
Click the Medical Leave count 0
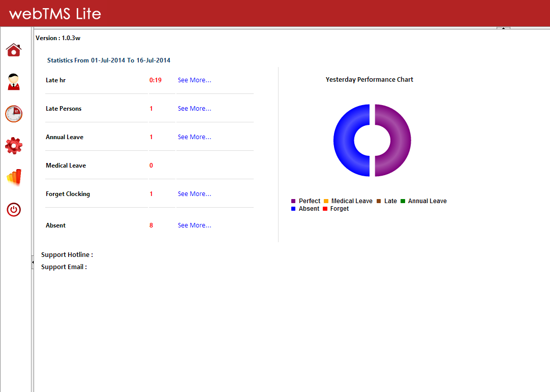(151, 166)
